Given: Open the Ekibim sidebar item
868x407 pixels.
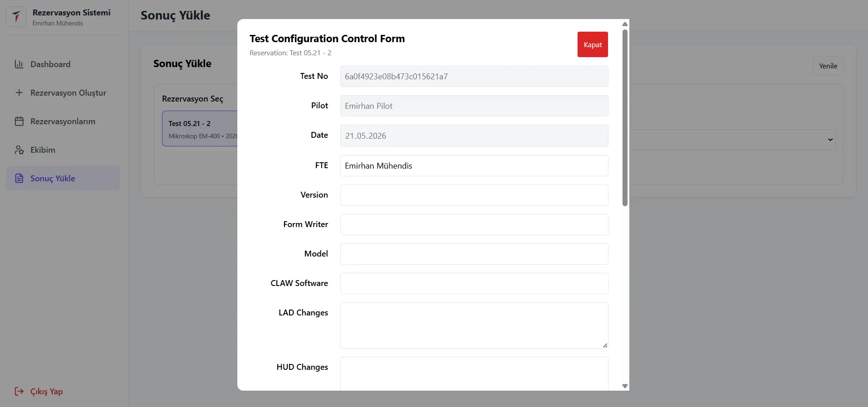Looking at the screenshot, I should pyautogui.click(x=63, y=150).
